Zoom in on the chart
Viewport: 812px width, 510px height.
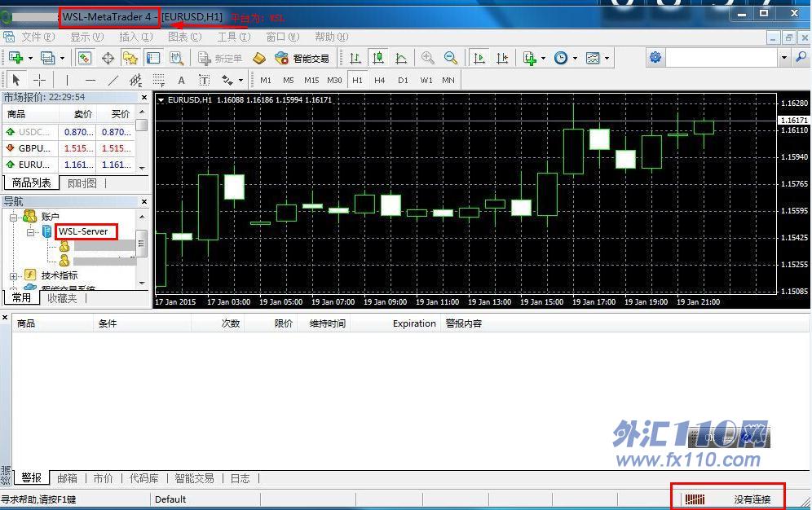[428, 58]
